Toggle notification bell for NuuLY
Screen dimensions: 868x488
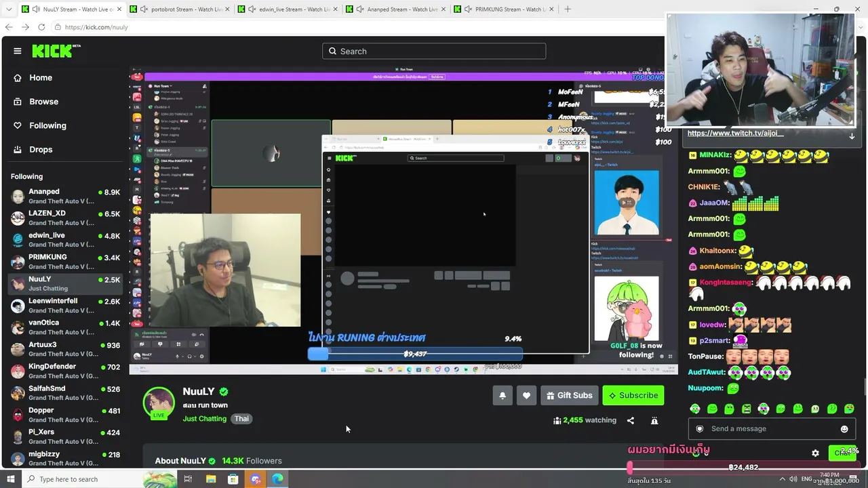click(502, 395)
